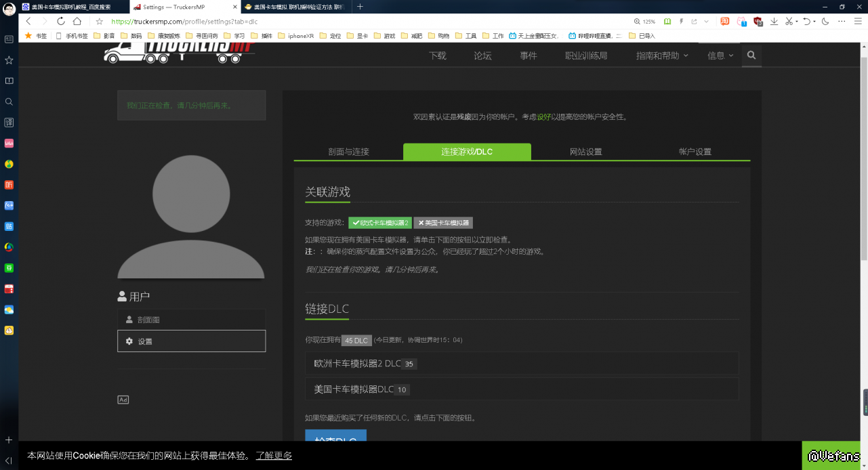The image size is (868, 470).
Task: Reload the page with the refresh icon
Action: coord(61,22)
